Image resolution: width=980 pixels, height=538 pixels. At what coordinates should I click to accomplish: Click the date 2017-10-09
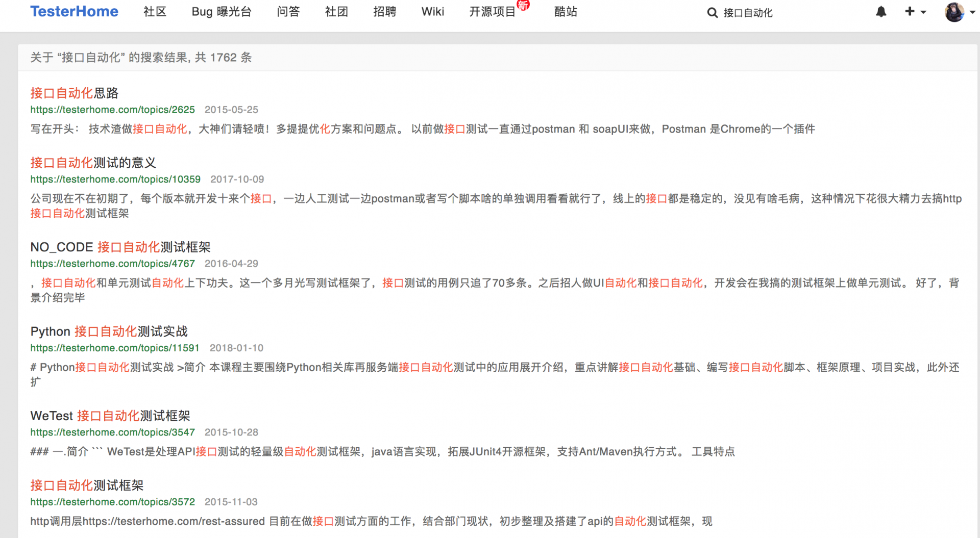237,180
